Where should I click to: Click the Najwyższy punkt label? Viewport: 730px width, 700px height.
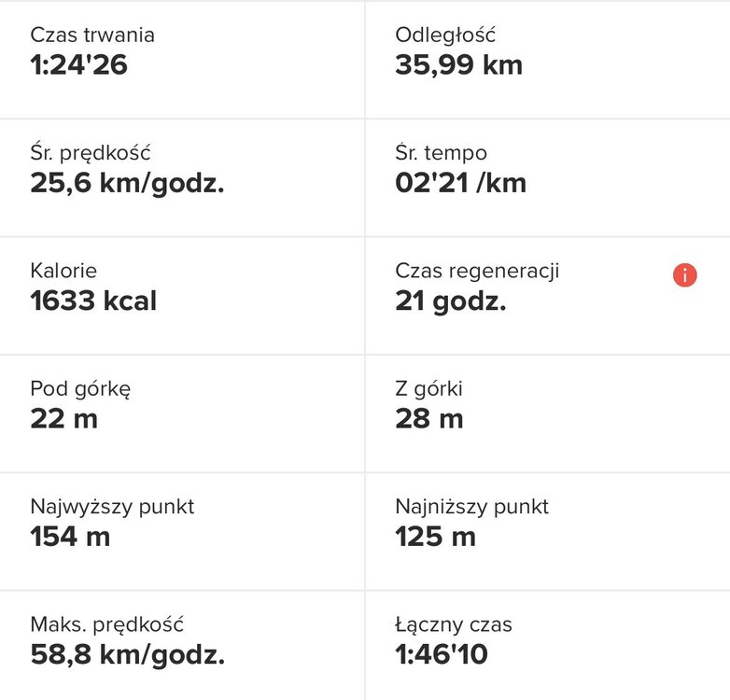(x=112, y=507)
